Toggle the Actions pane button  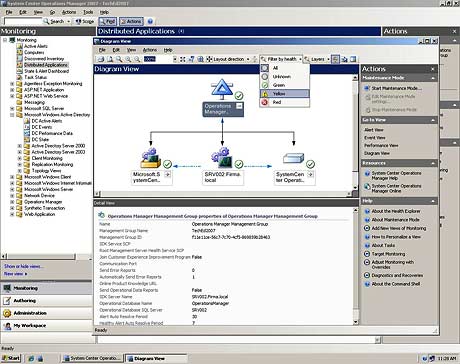pos(131,21)
